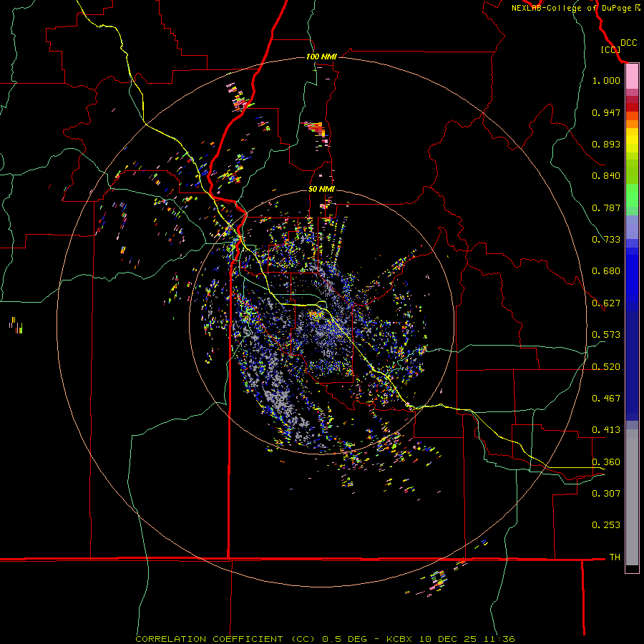
Task: Select the 0.680 legend value
Action: point(606,271)
